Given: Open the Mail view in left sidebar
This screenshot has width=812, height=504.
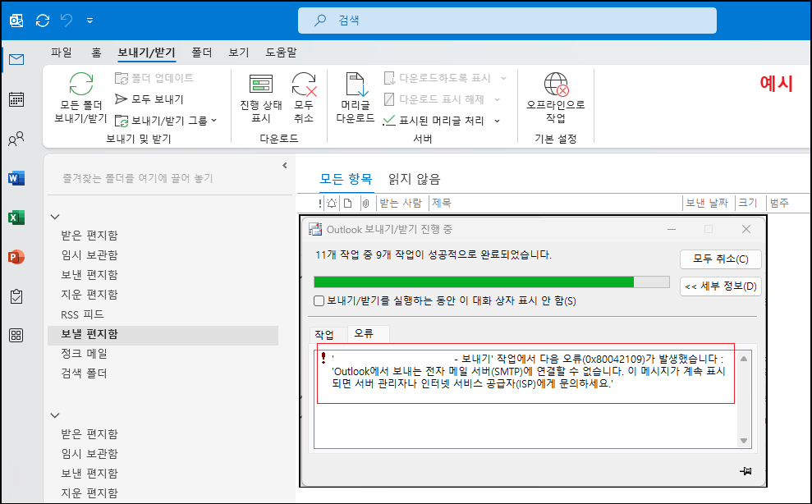Looking at the screenshot, I should [16, 59].
